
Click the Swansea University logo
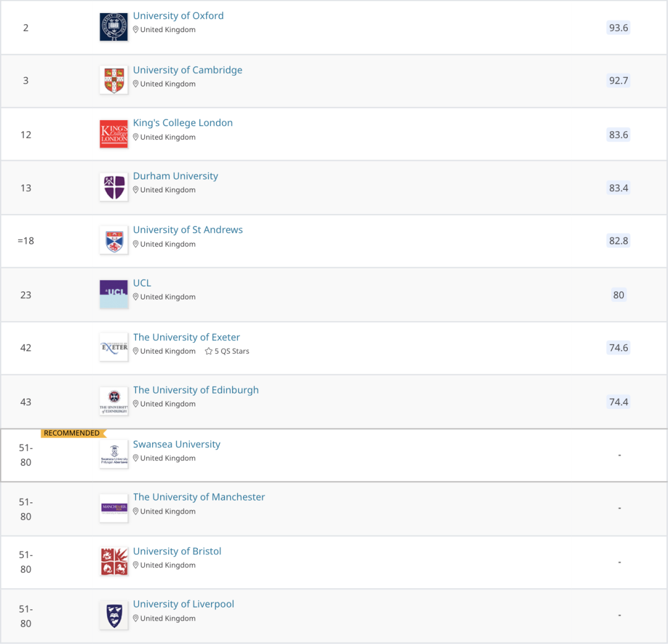point(114,455)
